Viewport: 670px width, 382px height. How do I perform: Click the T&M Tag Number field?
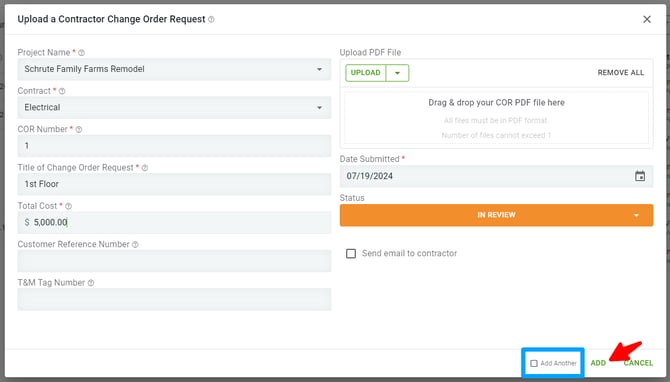(174, 299)
